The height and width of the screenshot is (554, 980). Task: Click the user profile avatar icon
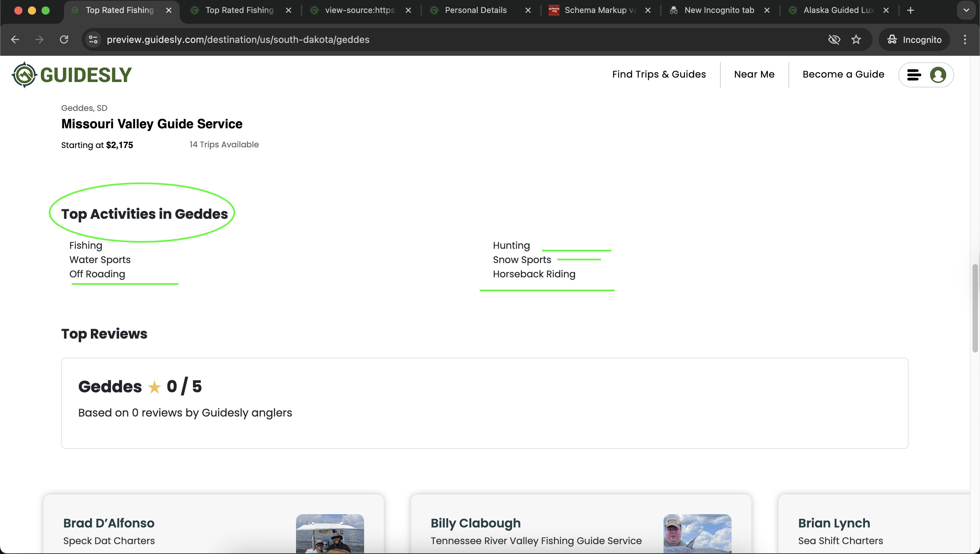click(x=938, y=75)
